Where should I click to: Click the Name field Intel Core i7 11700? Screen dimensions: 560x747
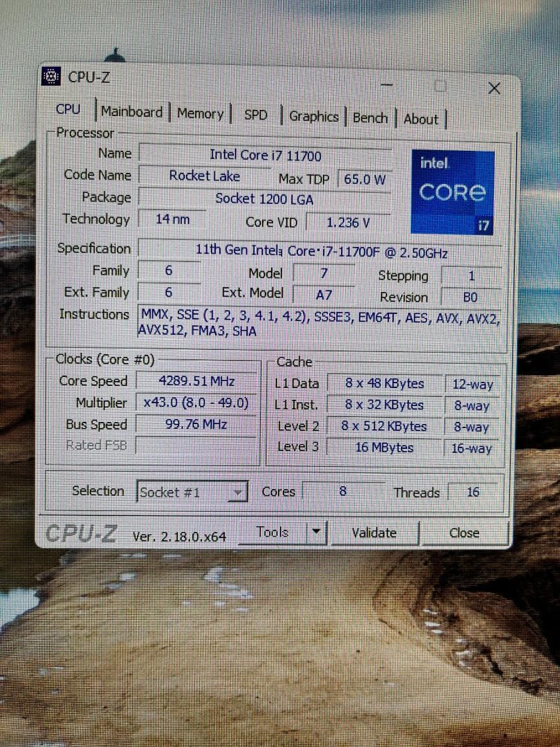point(265,155)
